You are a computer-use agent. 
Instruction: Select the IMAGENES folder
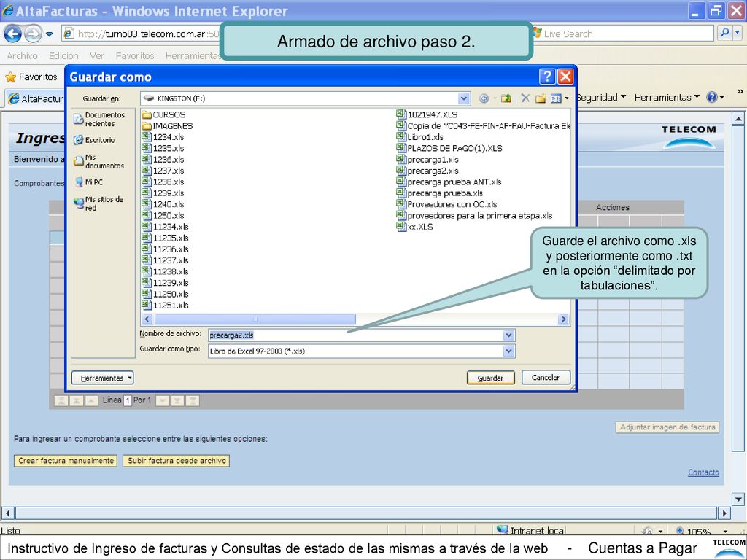pyautogui.click(x=167, y=125)
